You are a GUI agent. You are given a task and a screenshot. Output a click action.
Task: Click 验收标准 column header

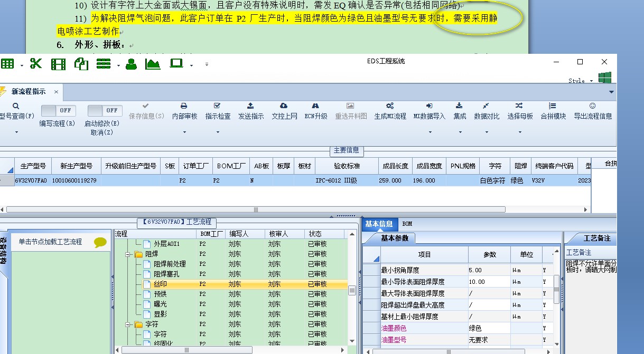[x=347, y=166]
